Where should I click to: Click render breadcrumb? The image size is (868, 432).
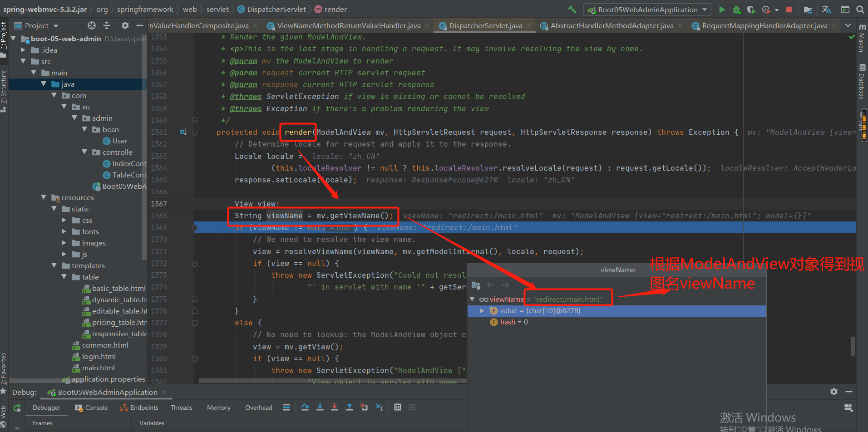331,9
